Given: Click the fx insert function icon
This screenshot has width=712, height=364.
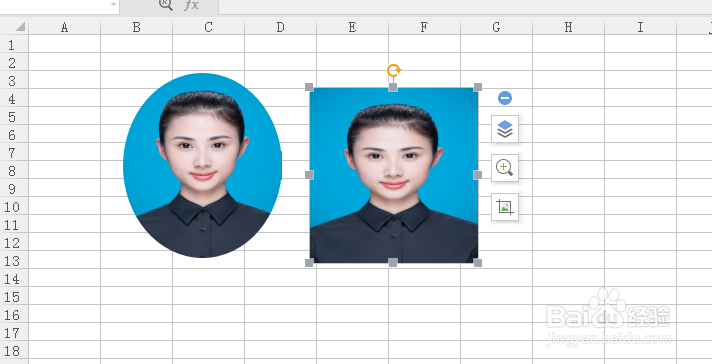Looking at the screenshot, I should (192, 5).
